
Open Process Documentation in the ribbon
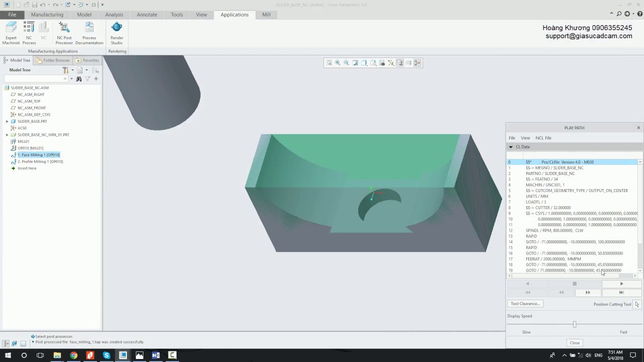(89, 34)
